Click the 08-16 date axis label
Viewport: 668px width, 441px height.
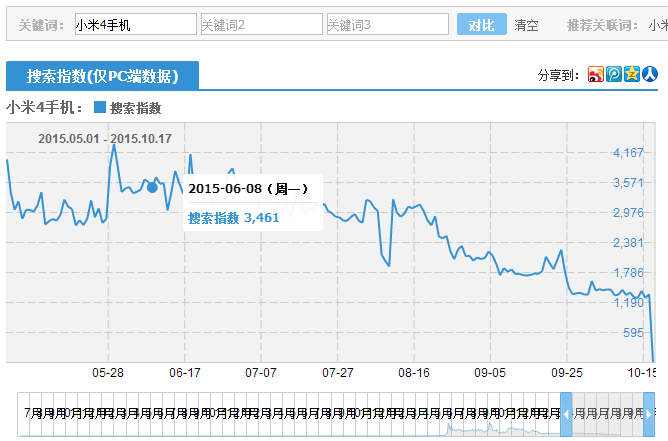click(x=414, y=373)
